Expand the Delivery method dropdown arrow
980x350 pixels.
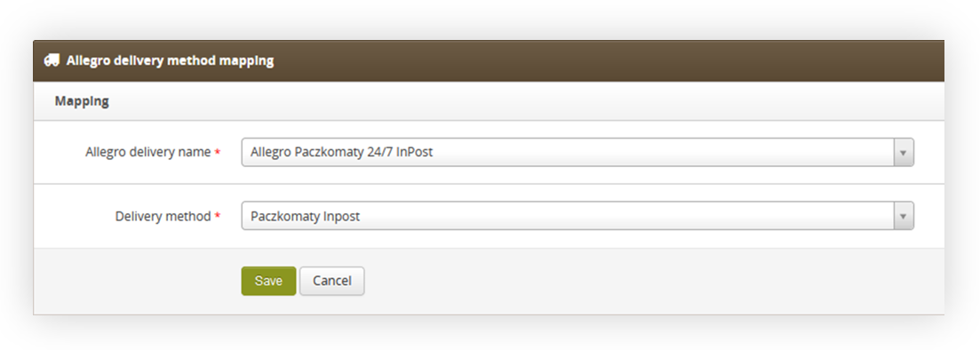[903, 216]
